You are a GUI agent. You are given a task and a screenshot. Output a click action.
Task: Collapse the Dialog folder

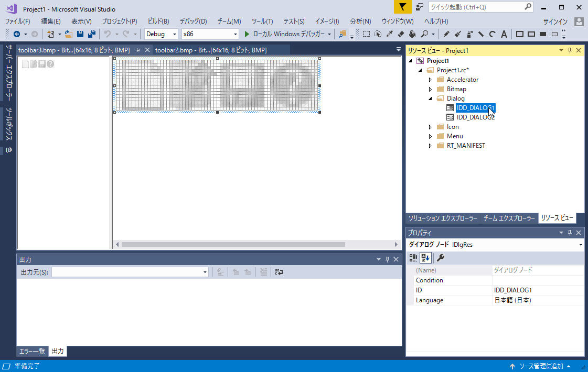pos(430,99)
